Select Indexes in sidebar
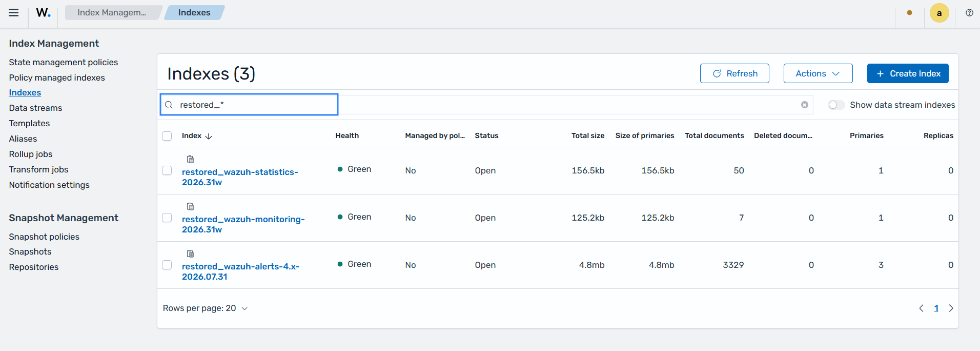 (x=25, y=92)
